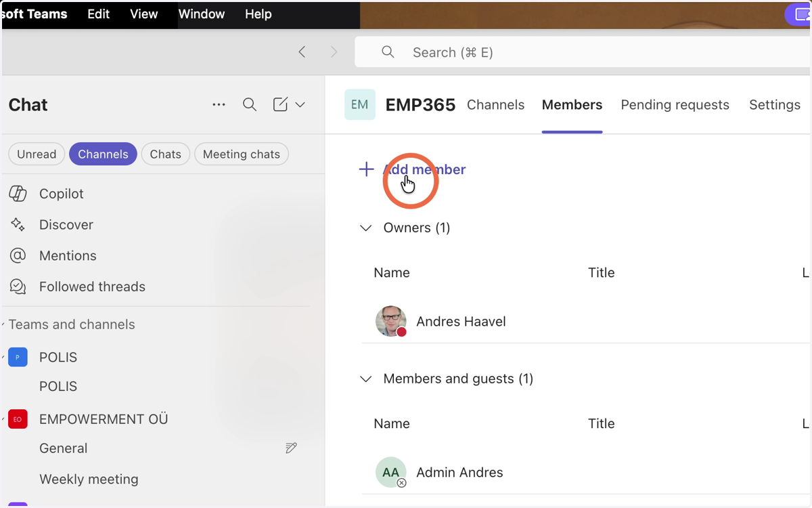Screen dimensions: 812x508
Task: Open the View menu
Action: point(143,14)
